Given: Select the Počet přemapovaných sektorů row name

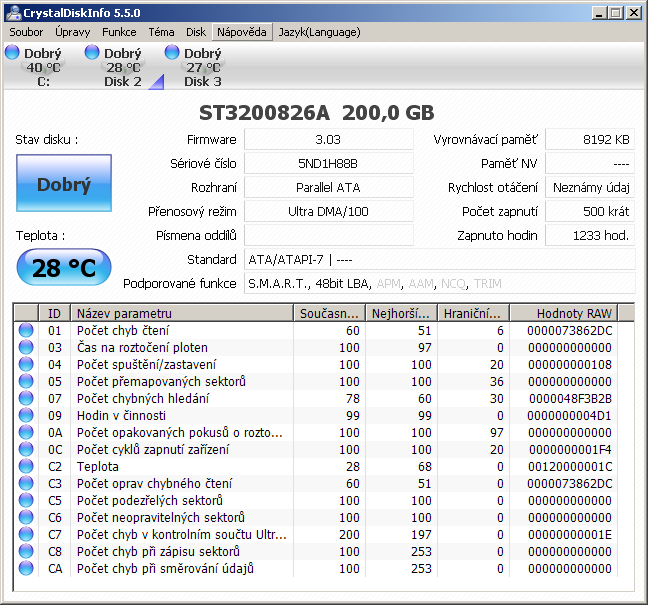Looking at the screenshot, I should pos(161,381).
